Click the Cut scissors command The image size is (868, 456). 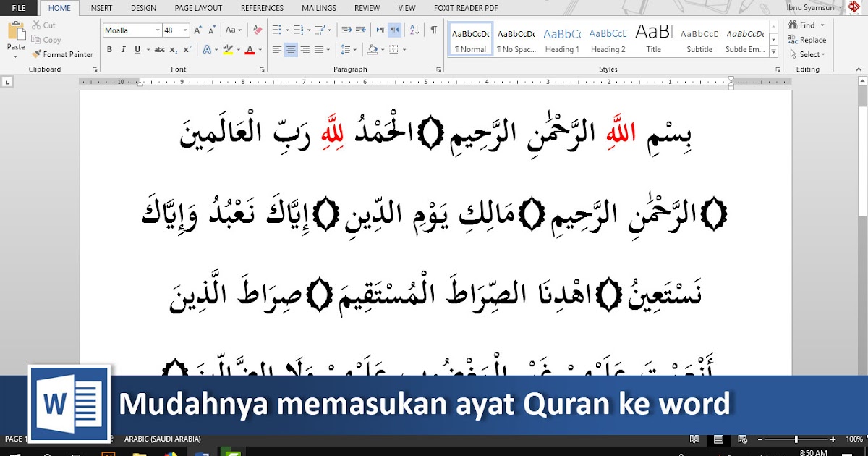[43, 25]
